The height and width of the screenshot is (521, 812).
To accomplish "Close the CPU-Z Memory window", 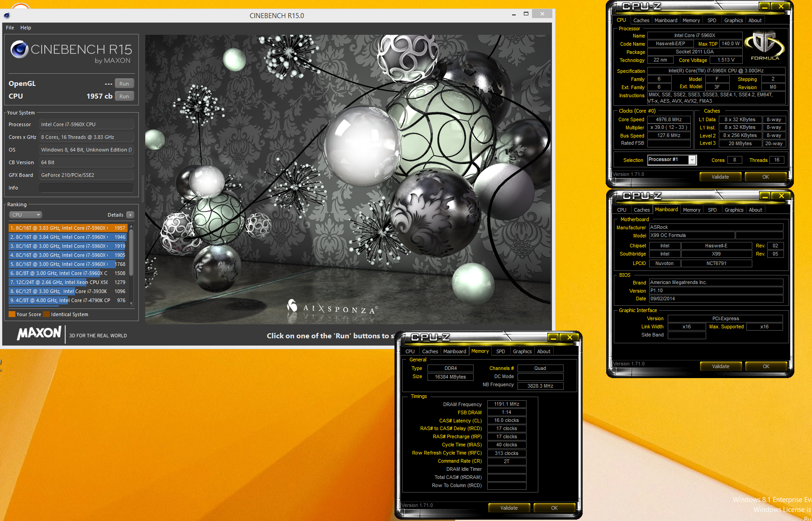I will (x=570, y=337).
